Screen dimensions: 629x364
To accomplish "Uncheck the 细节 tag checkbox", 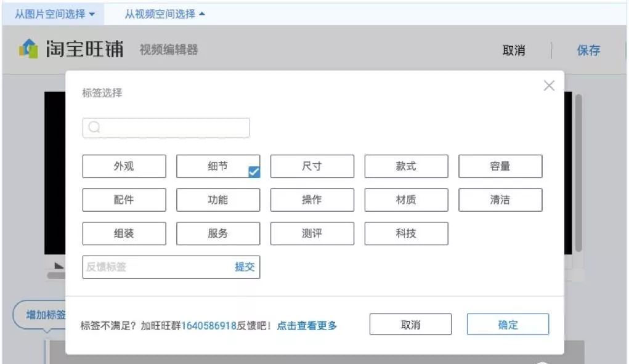I will 253,172.
